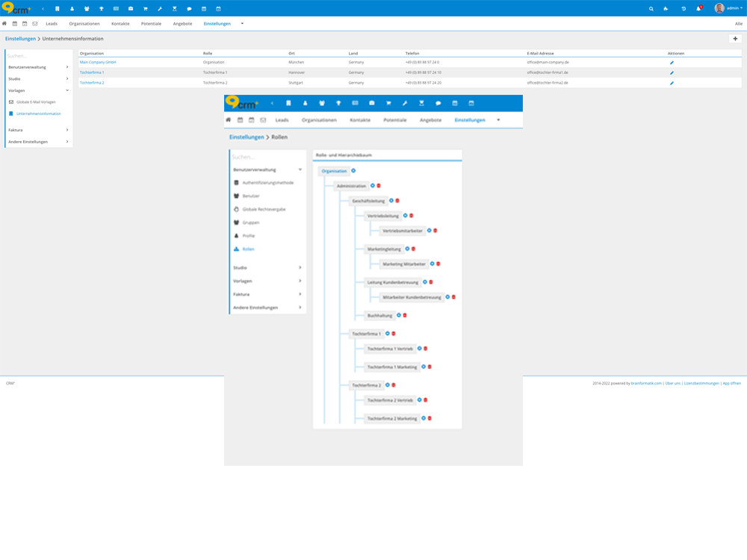Click the search magnifier icon in top bar
Viewport: 747px width, 560px height.
[x=651, y=8]
